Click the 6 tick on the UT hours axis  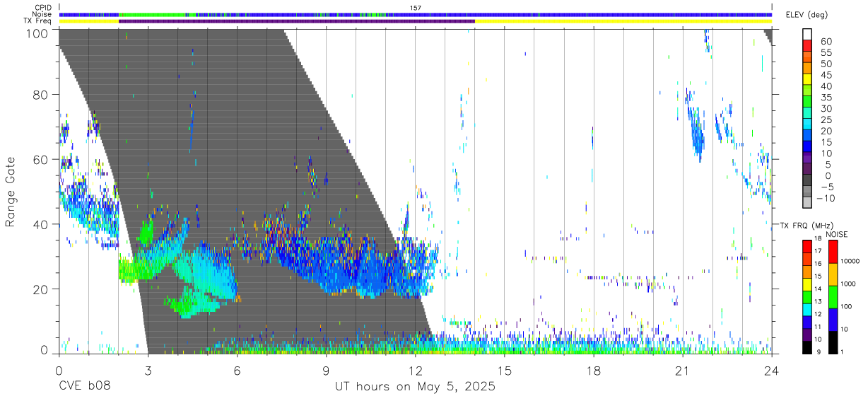(x=237, y=370)
